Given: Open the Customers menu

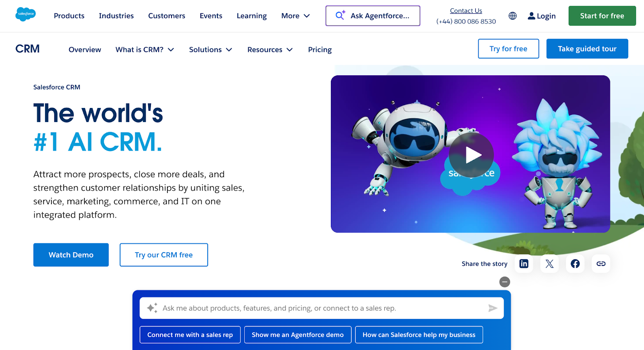Looking at the screenshot, I should pyautogui.click(x=167, y=16).
